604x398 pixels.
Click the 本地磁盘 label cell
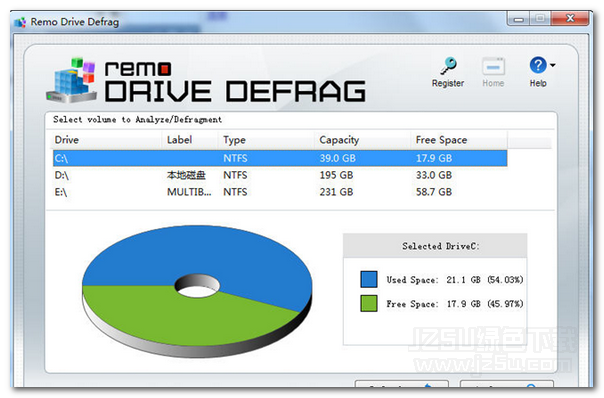click(186, 175)
